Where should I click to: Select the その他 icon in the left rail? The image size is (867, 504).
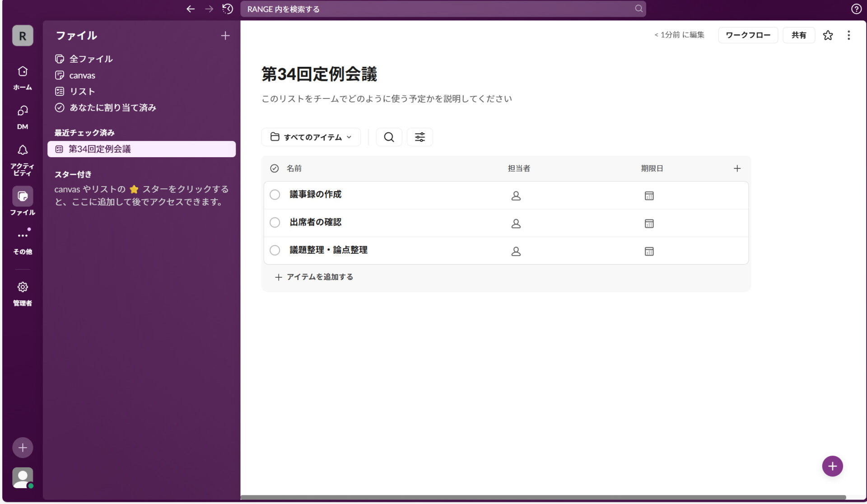(22, 235)
